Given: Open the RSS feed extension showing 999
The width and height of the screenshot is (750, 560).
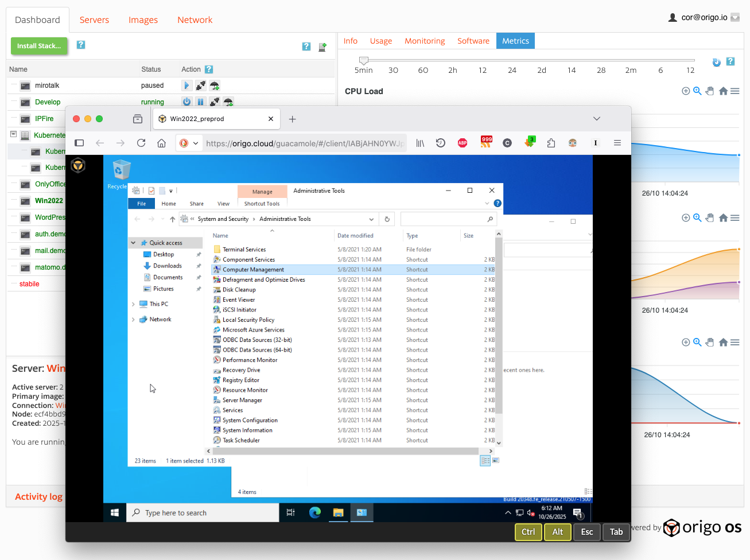Looking at the screenshot, I should (x=486, y=143).
